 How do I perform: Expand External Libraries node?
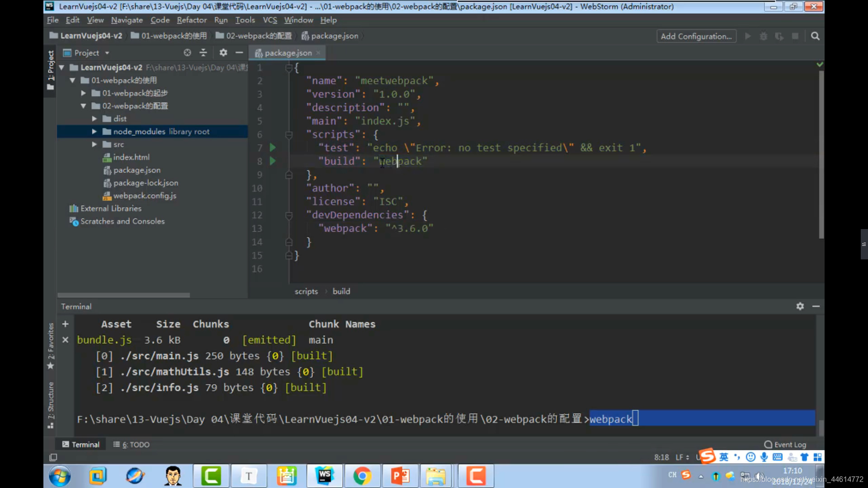(x=105, y=208)
